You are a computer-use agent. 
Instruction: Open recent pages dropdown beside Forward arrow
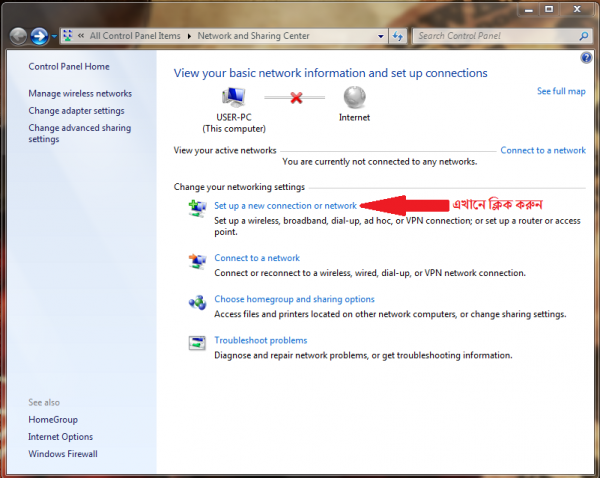(x=54, y=37)
